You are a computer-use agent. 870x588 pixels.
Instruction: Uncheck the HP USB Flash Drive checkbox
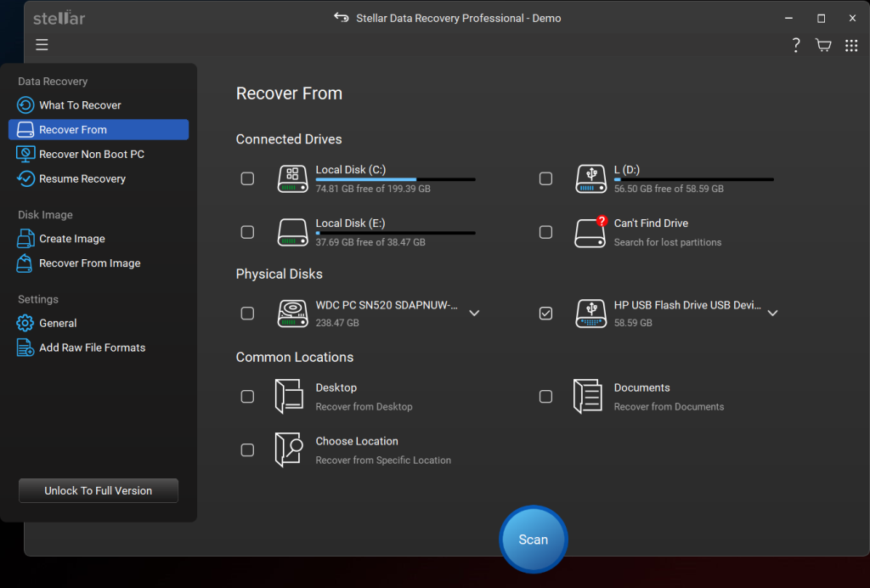coord(546,314)
